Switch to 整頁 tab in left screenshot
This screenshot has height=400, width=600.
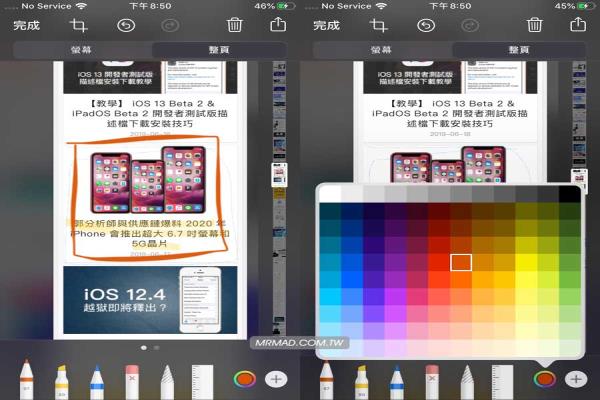tap(219, 50)
